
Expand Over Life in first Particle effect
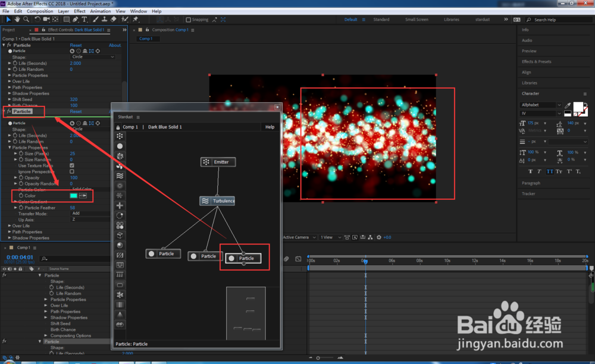[x=10, y=81]
